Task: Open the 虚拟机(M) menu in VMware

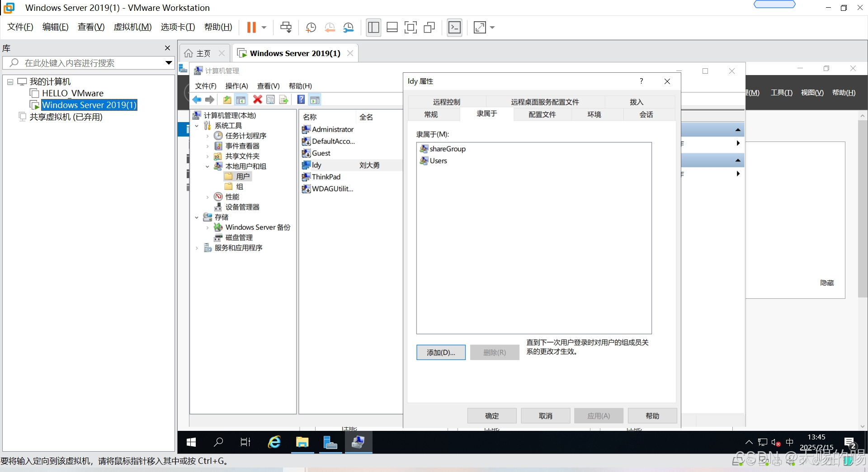Action: click(132, 27)
